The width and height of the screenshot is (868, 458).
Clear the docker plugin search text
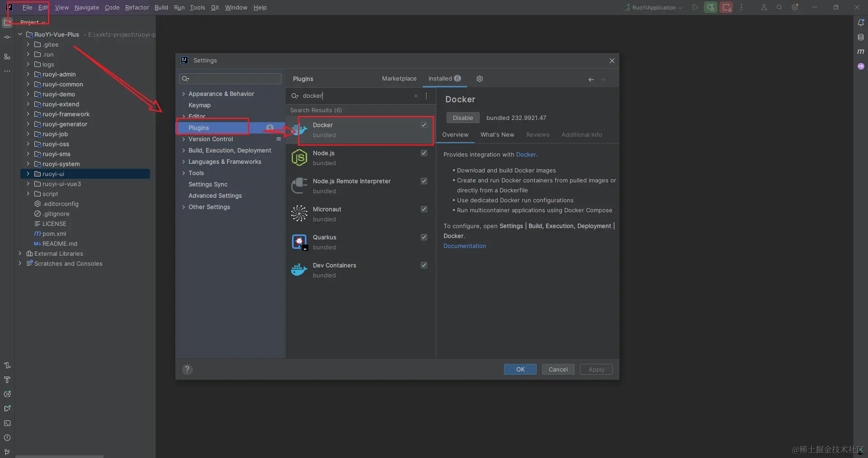click(416, 96)
